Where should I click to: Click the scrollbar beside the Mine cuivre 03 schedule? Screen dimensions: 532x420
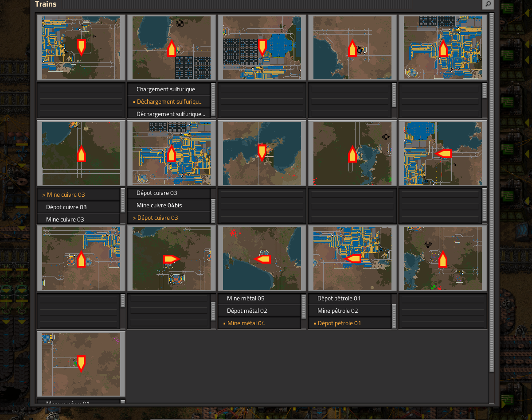point(123,201)
